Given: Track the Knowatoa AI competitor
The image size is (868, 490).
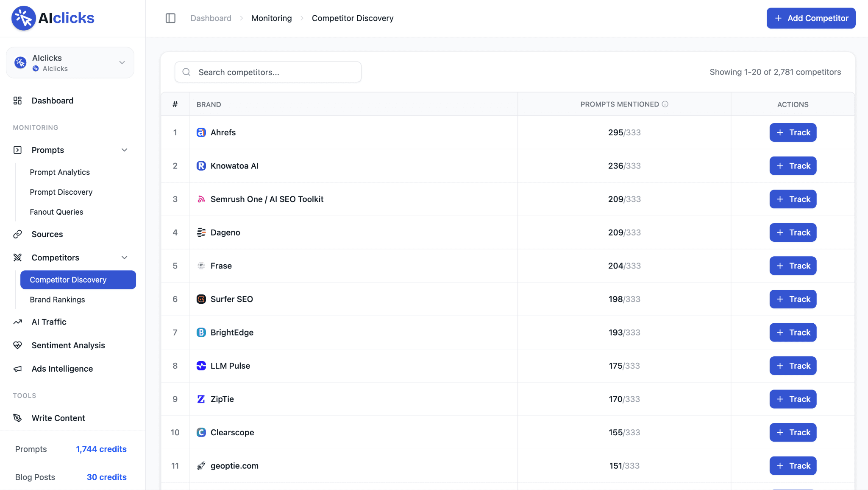Looking at the screenshot, I should click(x=793, y=166).
